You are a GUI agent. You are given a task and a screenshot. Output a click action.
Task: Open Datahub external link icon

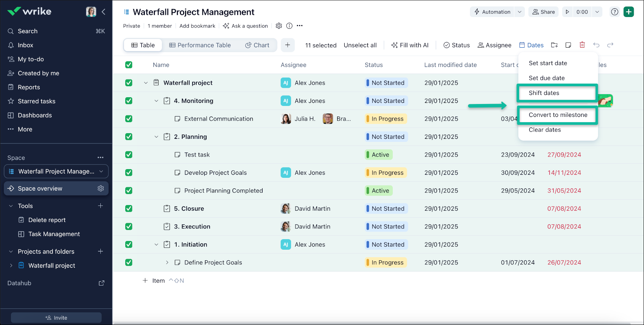pyautogui.click(x=101, y=283)
